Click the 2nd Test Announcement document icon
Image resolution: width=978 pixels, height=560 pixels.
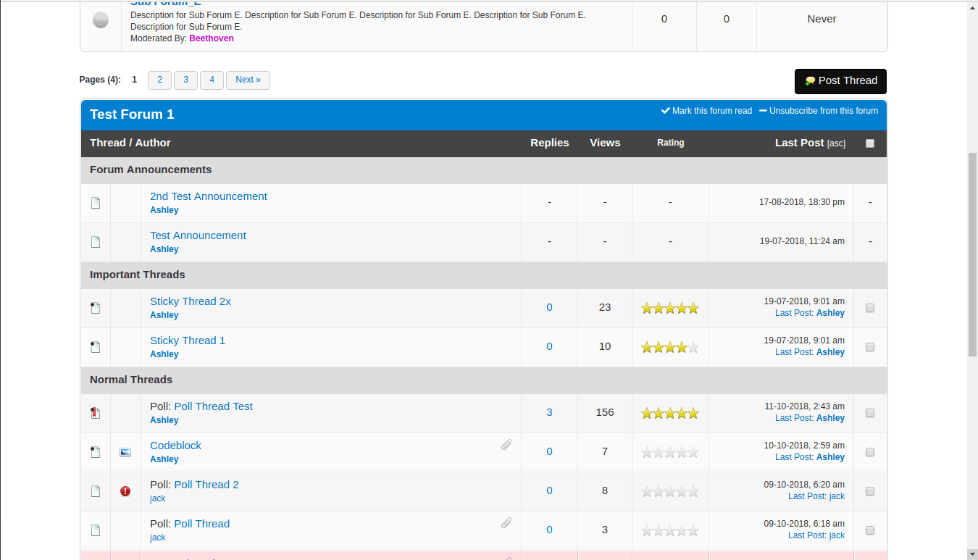[x=95, y=203]
